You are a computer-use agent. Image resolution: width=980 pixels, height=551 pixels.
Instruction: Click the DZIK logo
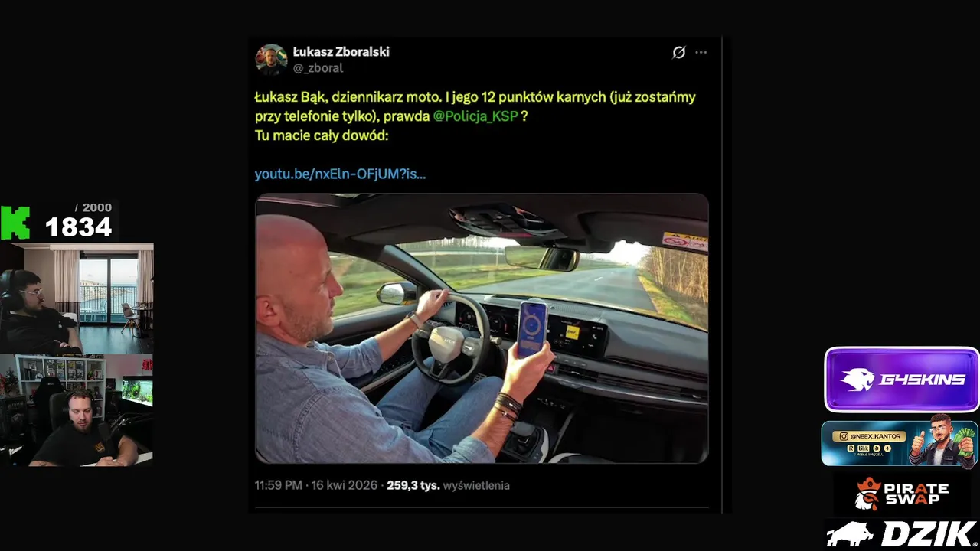click(x=901, y=534)
